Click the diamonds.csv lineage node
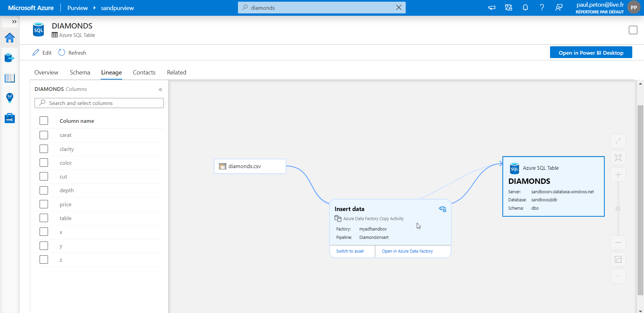This screenshot has width=644, height=313. pyautogui.click(x=250, y=166)
